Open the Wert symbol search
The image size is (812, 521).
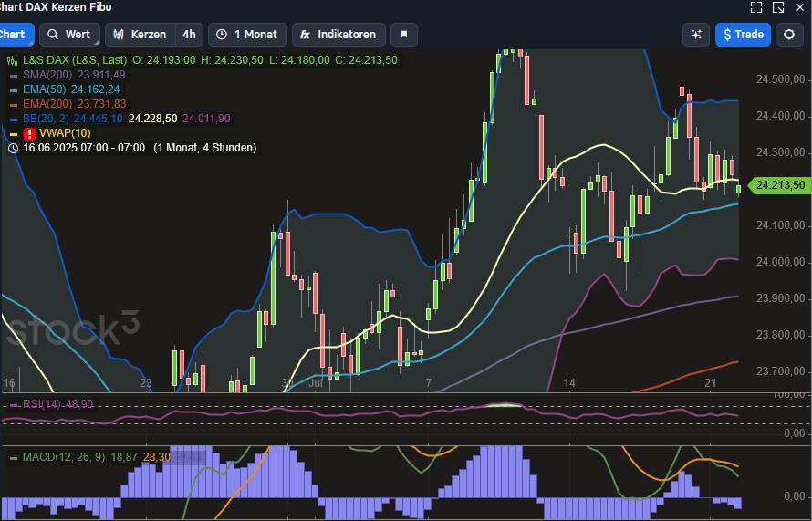click(68, 35)
